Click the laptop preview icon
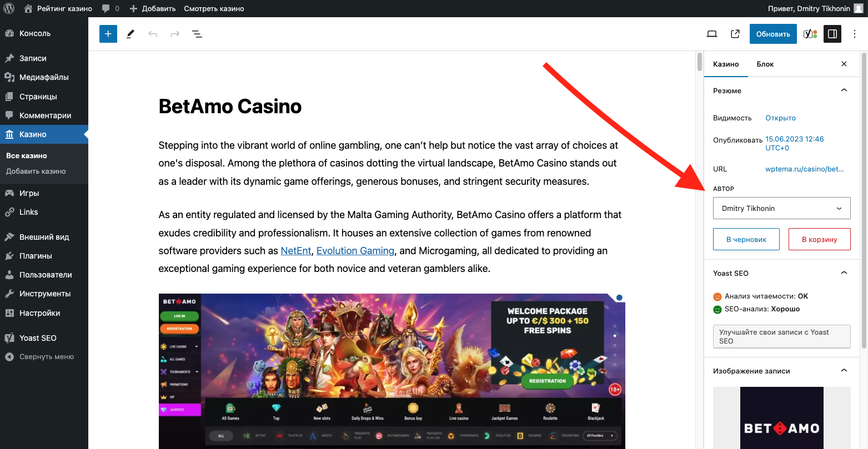This screenshot has height=449, width=868. tap(712, 34)
